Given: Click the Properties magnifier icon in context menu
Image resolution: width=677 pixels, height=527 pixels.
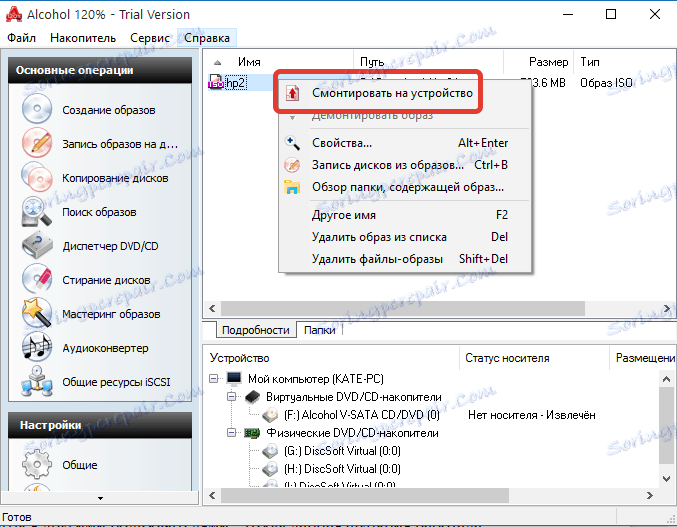Looking at the screenshot, I should coord(292,143).
